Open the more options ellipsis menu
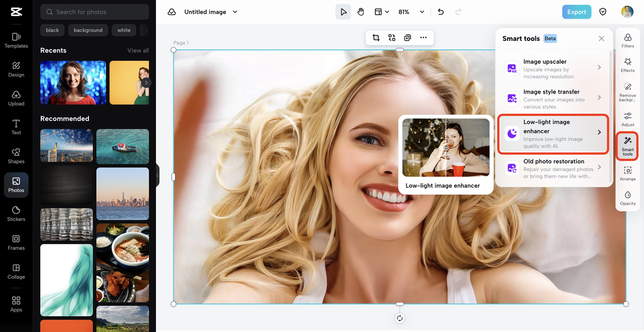Screen dimensions: 644x332 point(423,38)
